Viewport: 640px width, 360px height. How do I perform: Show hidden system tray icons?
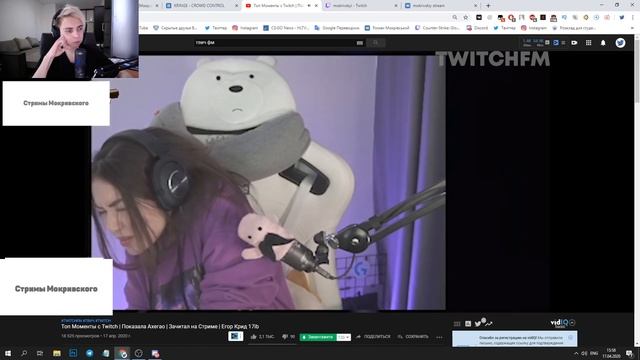tap(576, 353)
